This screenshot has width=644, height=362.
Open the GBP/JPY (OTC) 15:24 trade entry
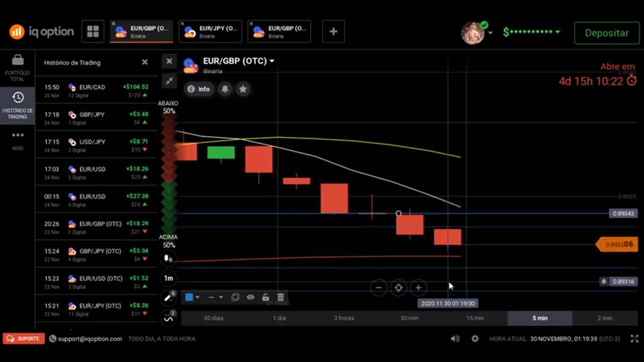[96, 254]
